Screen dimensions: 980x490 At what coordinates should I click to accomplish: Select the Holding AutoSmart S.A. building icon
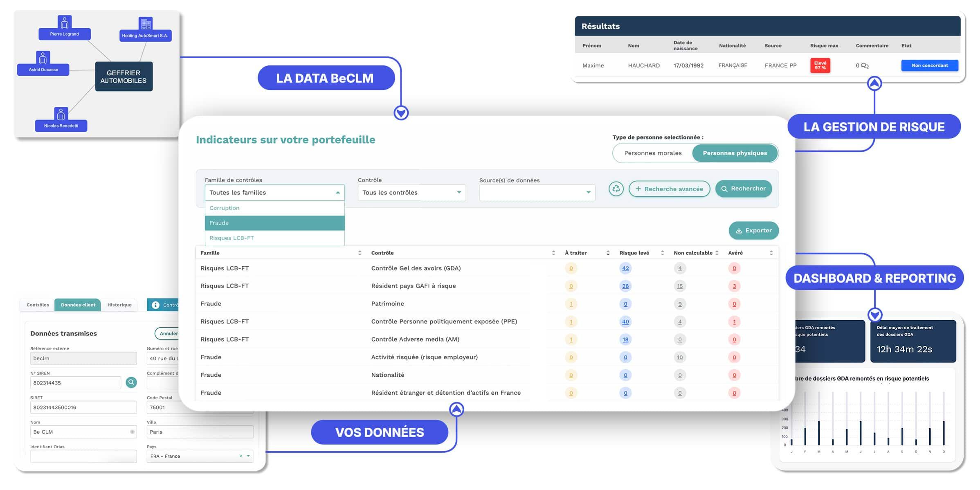click(x=145, y=22)
